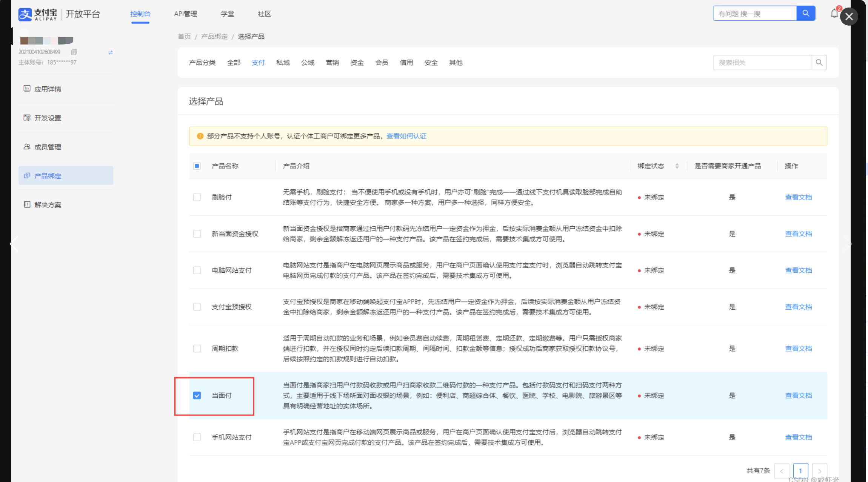The image size is (868, 482).
Task: Close the image viewer overlay
Action: click(849, 17)
